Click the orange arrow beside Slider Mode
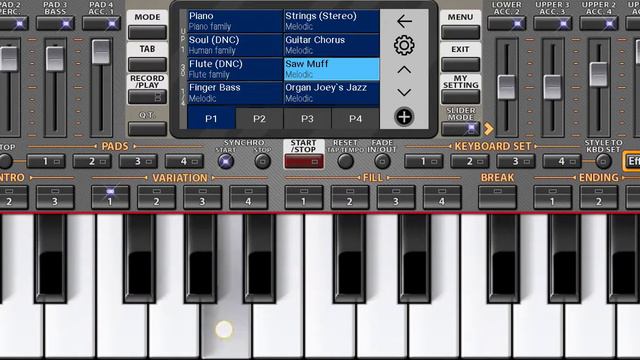Screen dimensions: 640x360 pyautogui.click(x=488, y=129)
